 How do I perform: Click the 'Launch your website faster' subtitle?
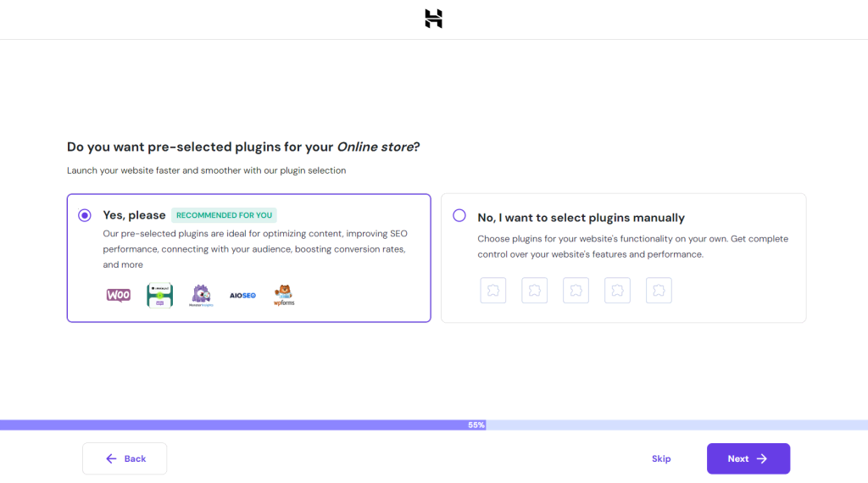pyautogui.click(x=207, y=170)
